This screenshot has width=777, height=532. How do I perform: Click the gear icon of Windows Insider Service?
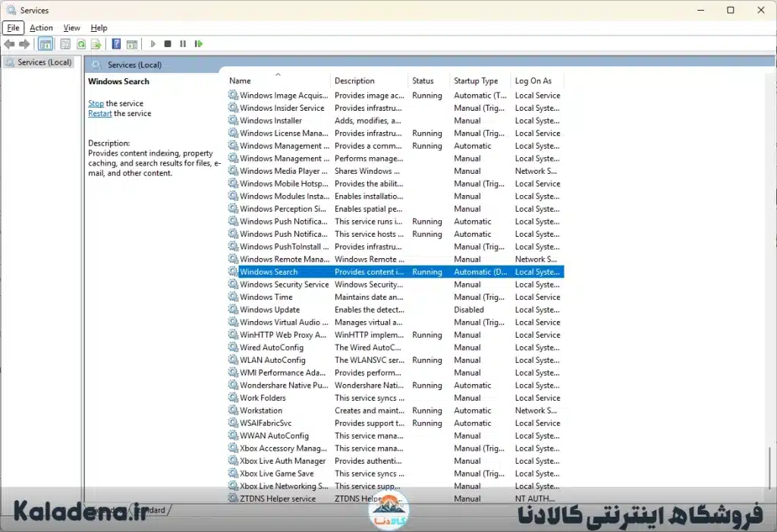tap(233, 108)
